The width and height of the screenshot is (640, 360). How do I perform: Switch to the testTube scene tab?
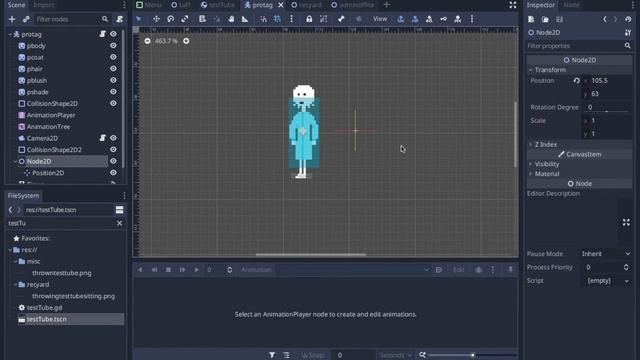point(218,5)
